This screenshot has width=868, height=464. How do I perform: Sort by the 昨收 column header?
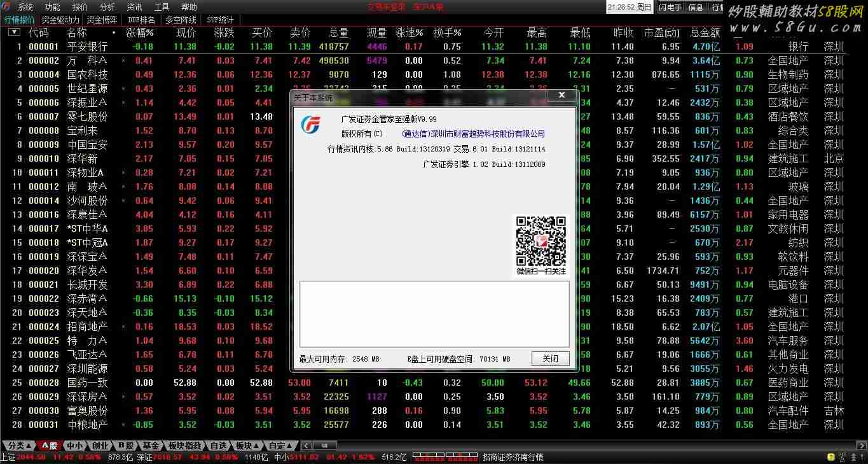[623, 32]
